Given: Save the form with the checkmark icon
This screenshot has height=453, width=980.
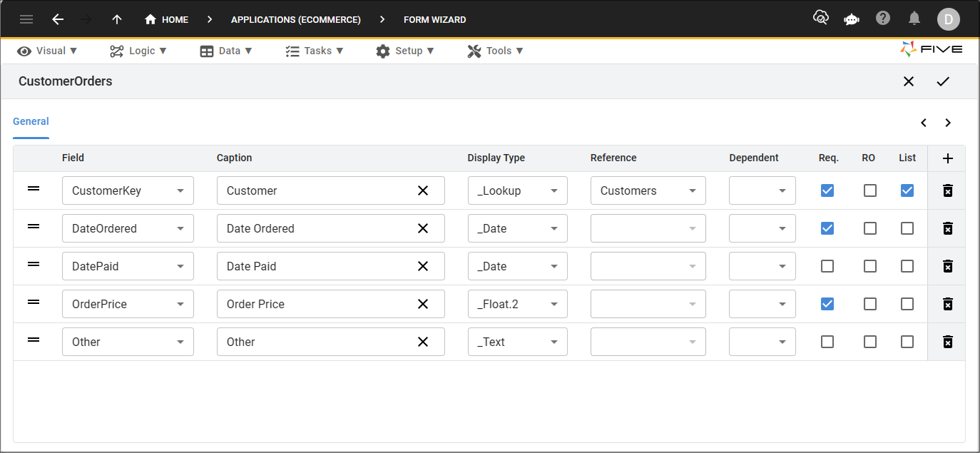Looking at the screenshot, I should click(x=943, y=81).
